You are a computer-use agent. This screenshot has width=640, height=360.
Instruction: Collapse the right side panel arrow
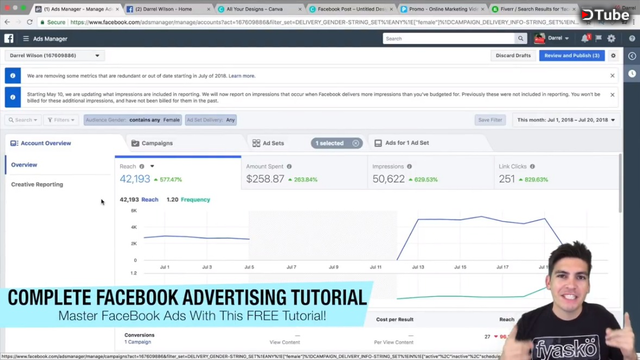(632, 56)
